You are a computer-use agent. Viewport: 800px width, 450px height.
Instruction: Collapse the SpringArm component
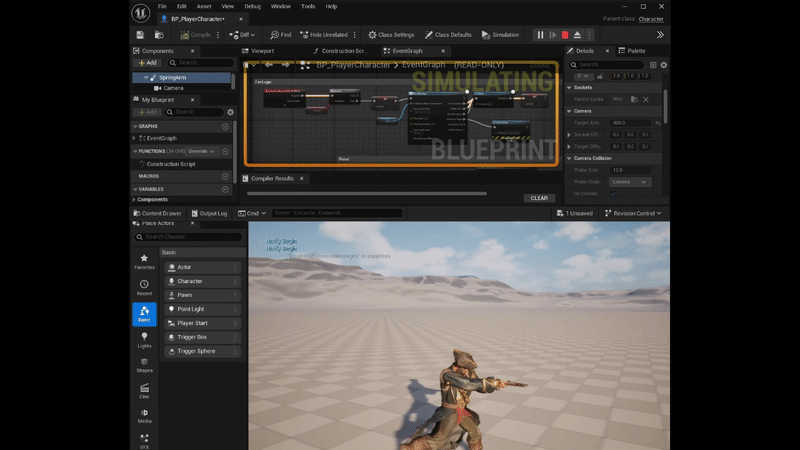click(x=146, y=78)
